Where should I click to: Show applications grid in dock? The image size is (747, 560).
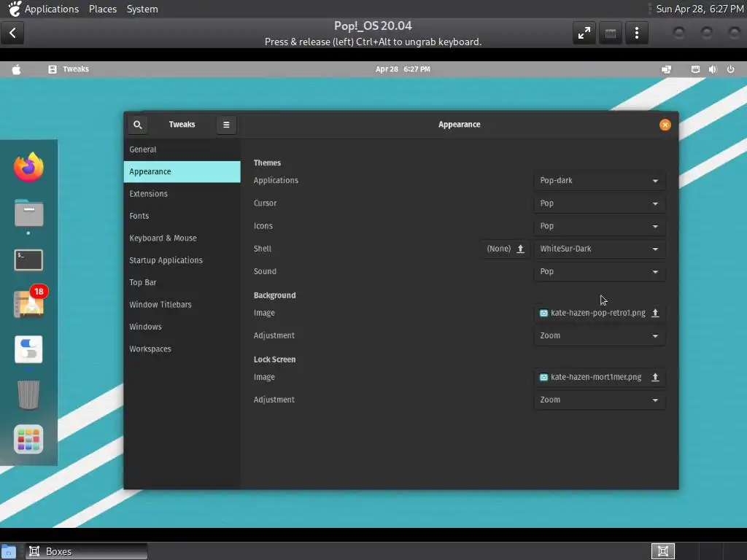28,439
